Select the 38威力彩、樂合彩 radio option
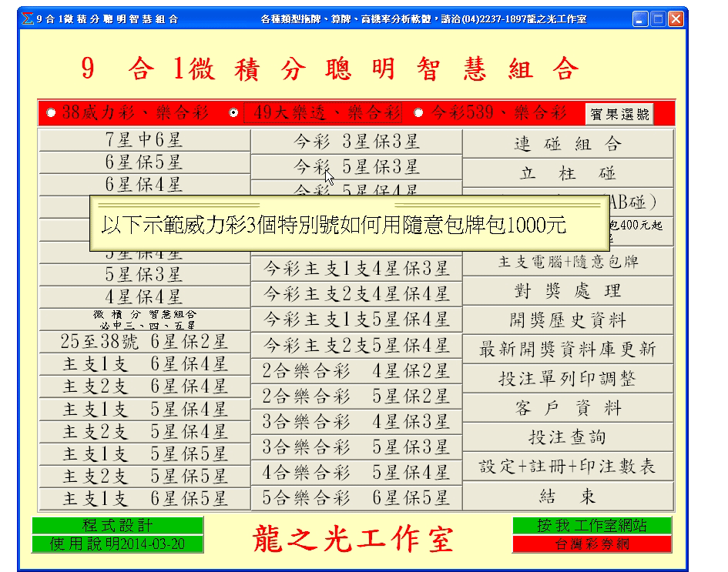Viewport: 728px width, 572px height. [128, 112]
